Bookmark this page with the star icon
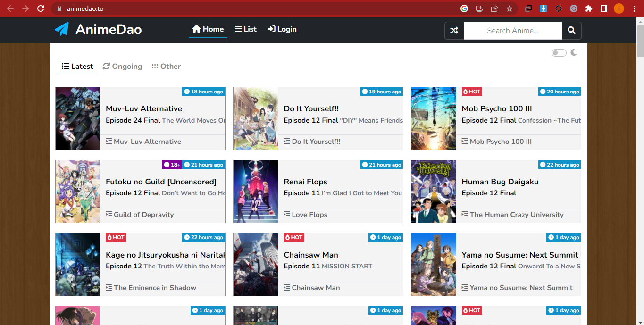This screenshot has width=644, height=325. point(510,8)
